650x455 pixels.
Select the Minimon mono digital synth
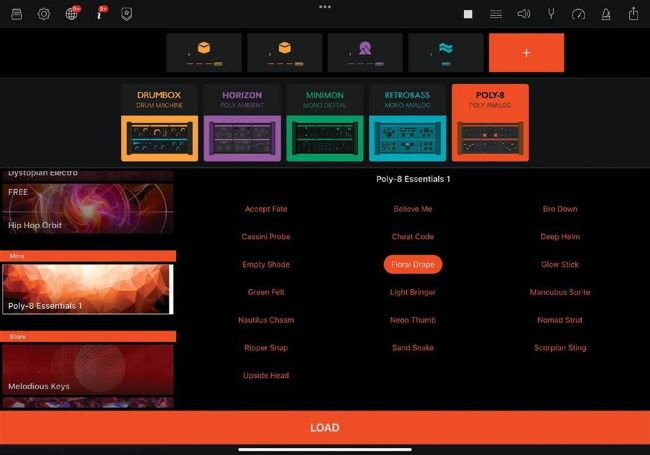click(x=324, y=123)
